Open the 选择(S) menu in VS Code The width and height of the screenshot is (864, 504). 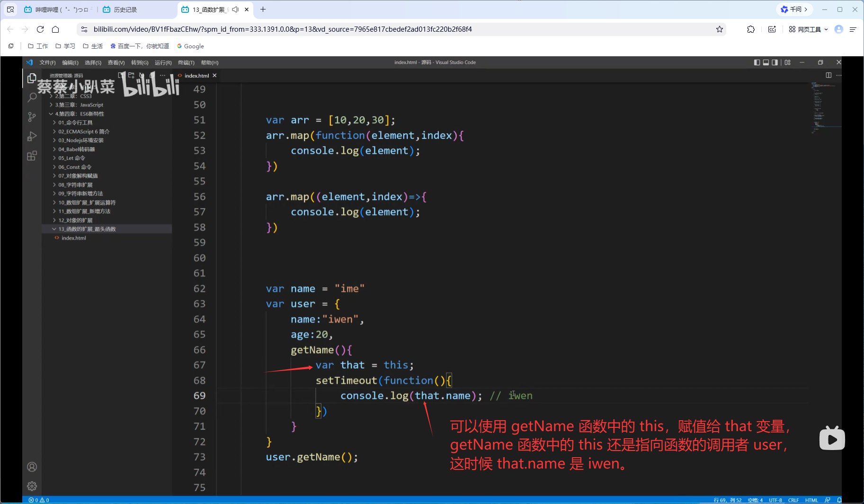[x=93, y=62]
